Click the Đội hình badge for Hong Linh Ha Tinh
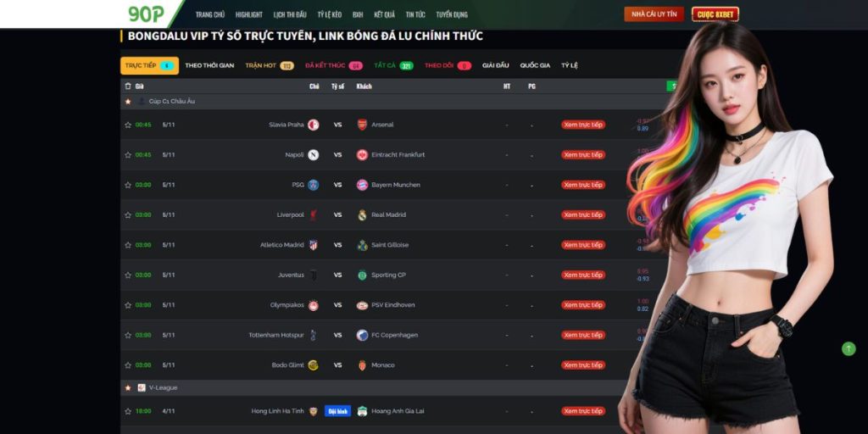 [337, 411]
